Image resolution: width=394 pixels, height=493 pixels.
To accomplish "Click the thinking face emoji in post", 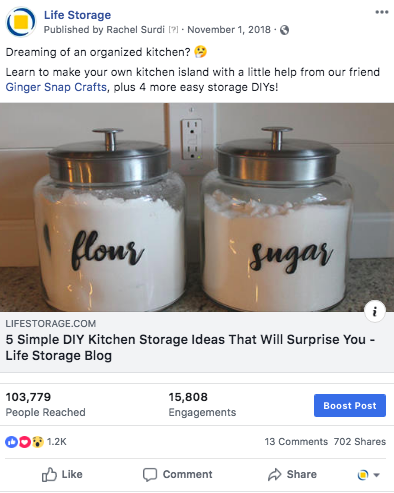I will pyautogui.click(x=200, y=52).
